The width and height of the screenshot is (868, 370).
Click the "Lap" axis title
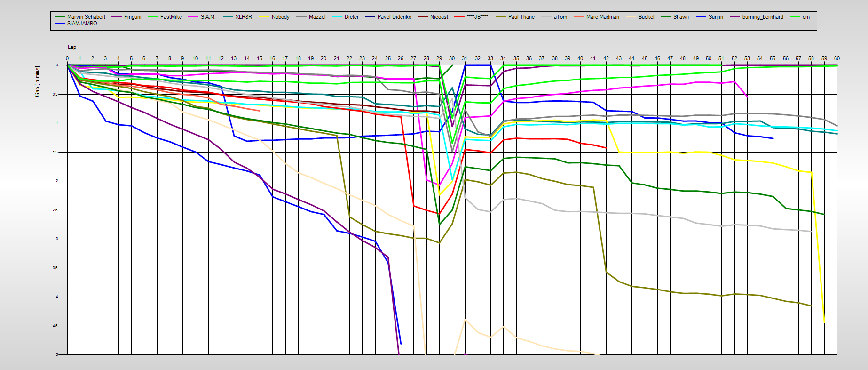pyautogui.click(x=72, y=47)
